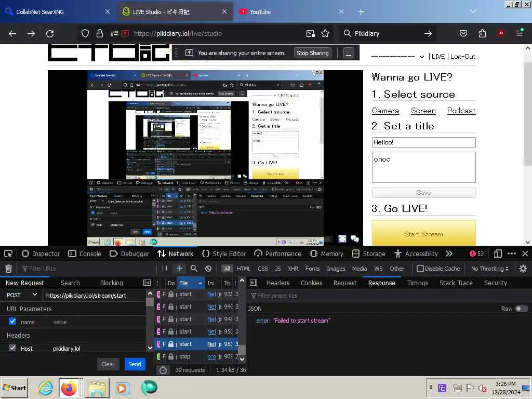The width and height of the screenshot is (532, 399).
Task: Open a new browser tab with plus
Action: coord(361,12)
